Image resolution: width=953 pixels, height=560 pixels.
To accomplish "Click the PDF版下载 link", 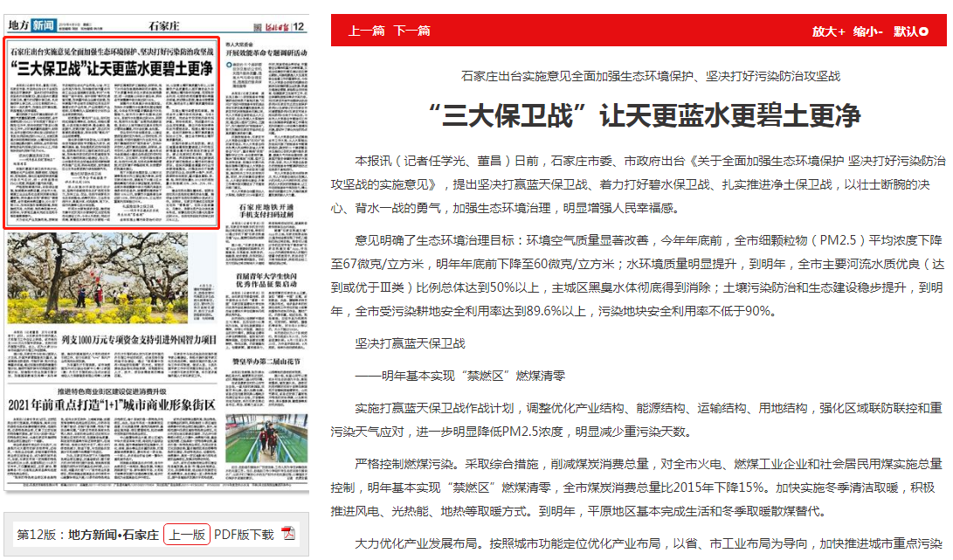I will [x=244, y=535].
